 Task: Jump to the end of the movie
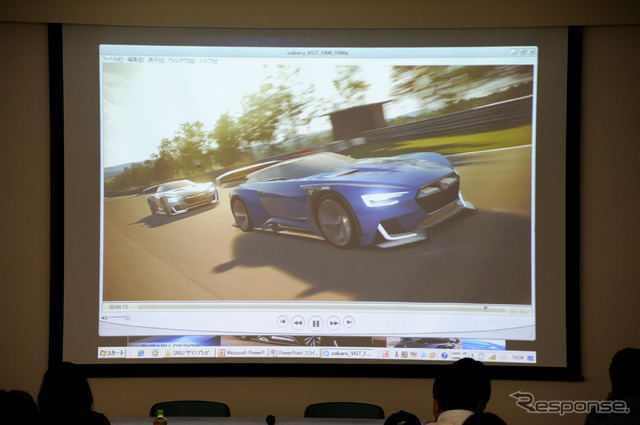pos(348,322)
